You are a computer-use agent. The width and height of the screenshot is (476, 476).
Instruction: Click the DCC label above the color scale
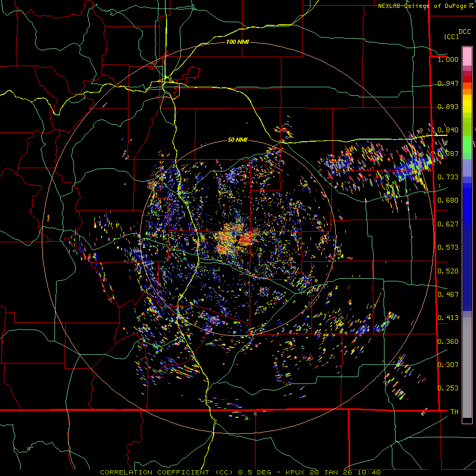pyautogui.click(x=464, y=32)
